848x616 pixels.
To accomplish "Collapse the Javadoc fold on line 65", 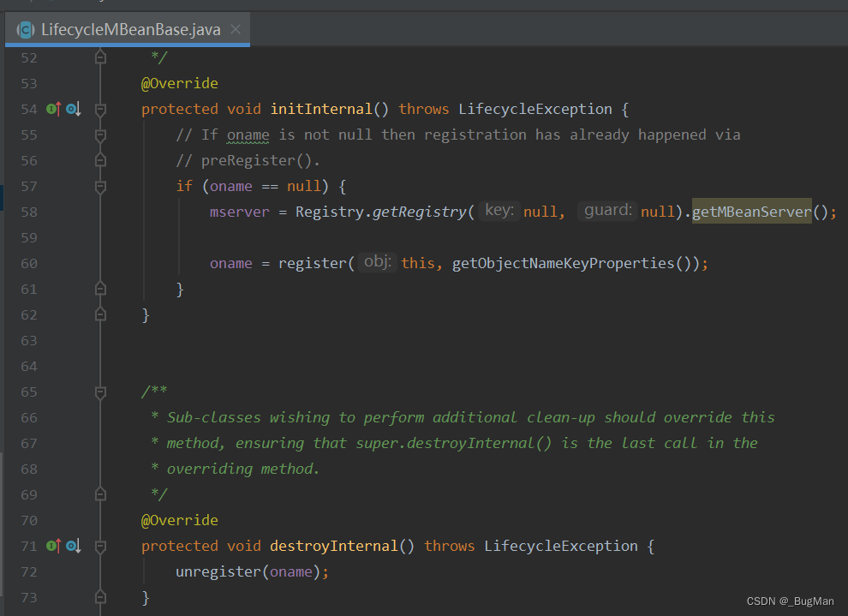I will pos(100,392).
